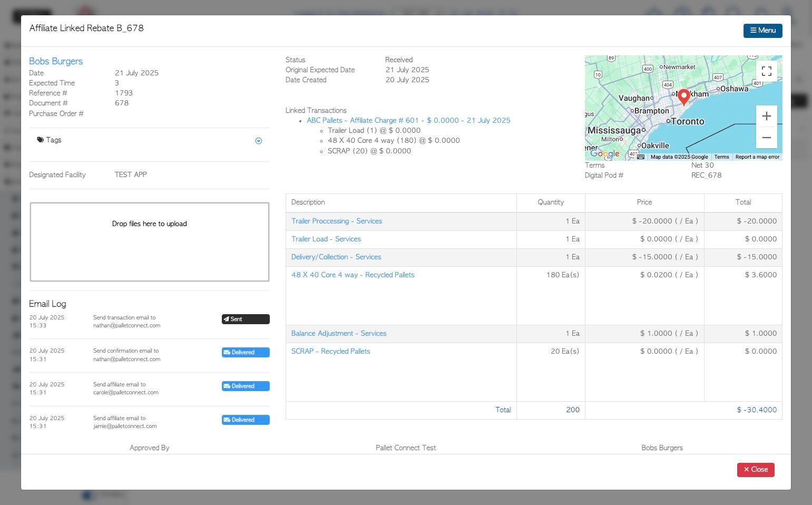Select email address carole@palletconnect.com

click(x=126, y=392)
